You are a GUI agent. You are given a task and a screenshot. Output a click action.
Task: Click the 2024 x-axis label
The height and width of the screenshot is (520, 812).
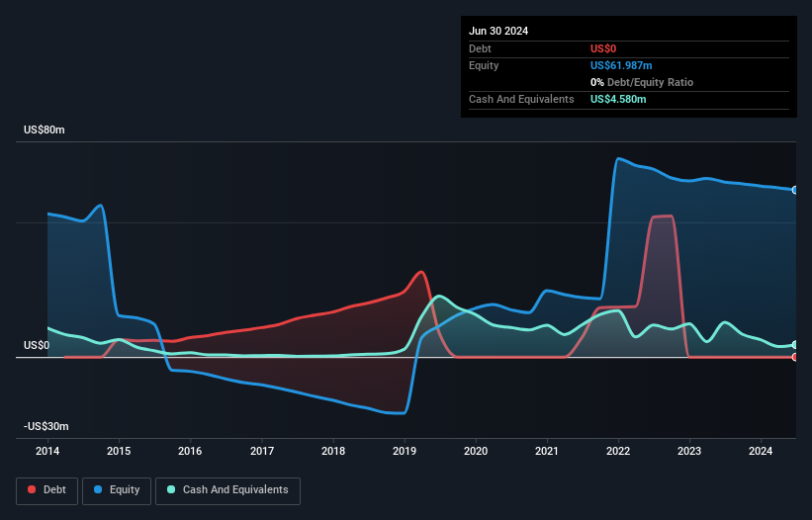[x=761, y=451]
